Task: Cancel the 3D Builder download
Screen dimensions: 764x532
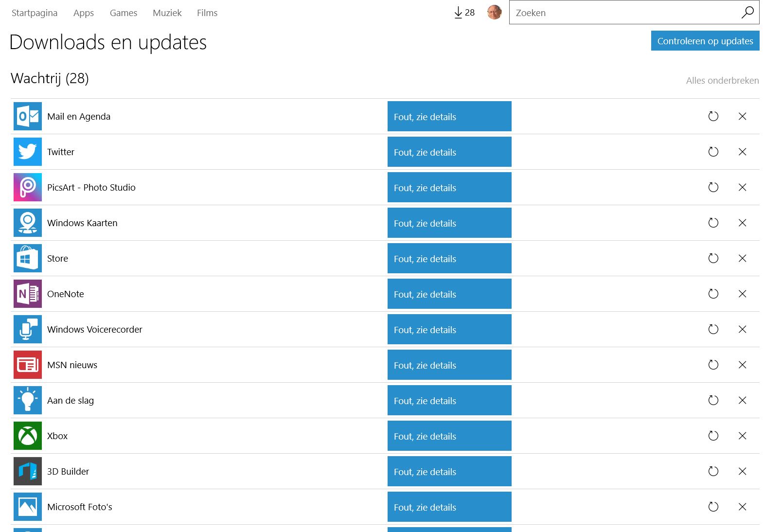Action: point(743,471)
